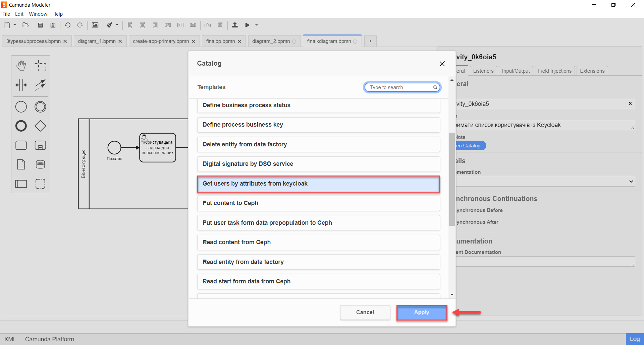Image resolution: width=644 pixels, height=345 pixels.
Task: Click the template search field
Action: [x=401, y=87]
